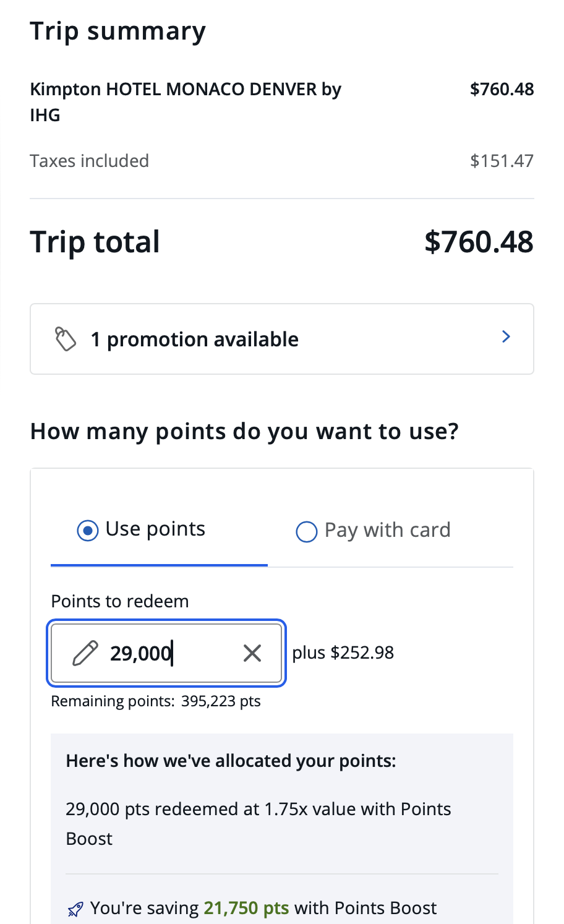
Task: Click the "plus $252.98" remaining charge text
Action: pyautogui.click(x=343, y=653)
